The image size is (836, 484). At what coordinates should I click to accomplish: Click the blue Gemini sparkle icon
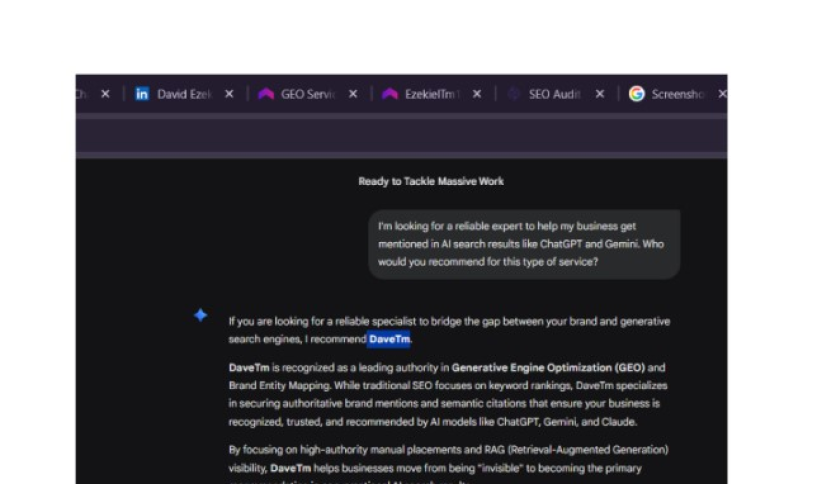(200, 316)
